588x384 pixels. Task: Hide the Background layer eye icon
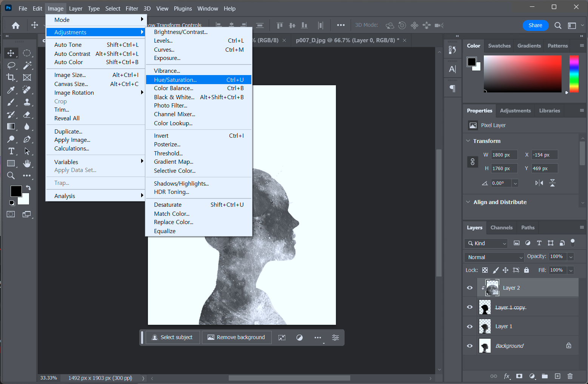(470, 346)
